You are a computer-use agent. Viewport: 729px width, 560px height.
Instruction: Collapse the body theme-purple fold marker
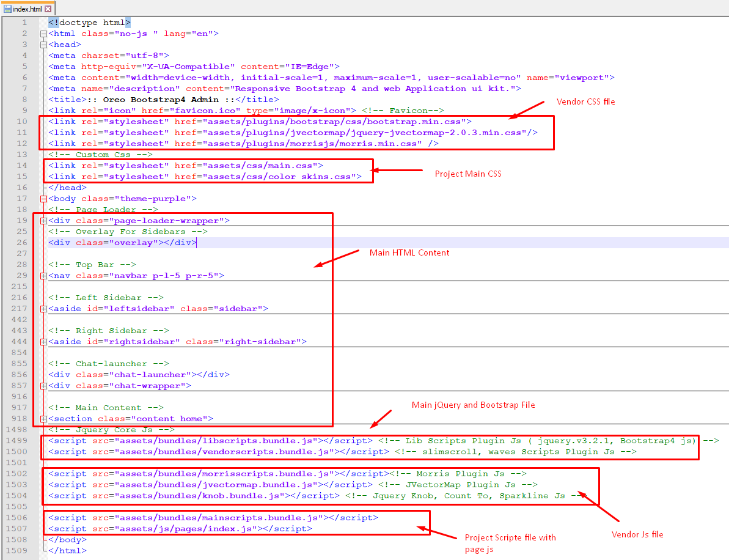(43, 199)
